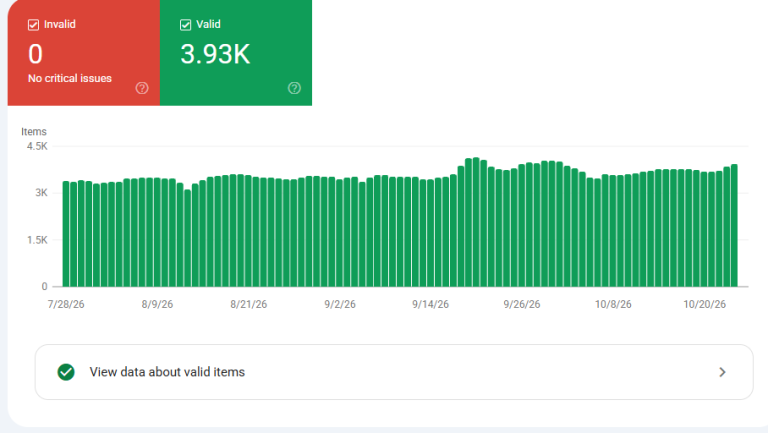The image size is (768, 433).
Task: Click the 7/28/26 date axis label
Action: pos(66,304)
